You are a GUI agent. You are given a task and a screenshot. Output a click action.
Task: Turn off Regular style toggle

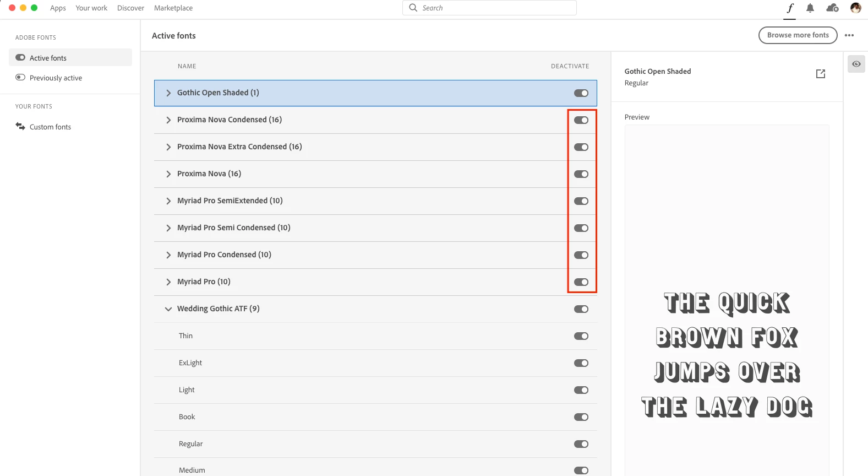pyautogui.click(x=581, y=444)
